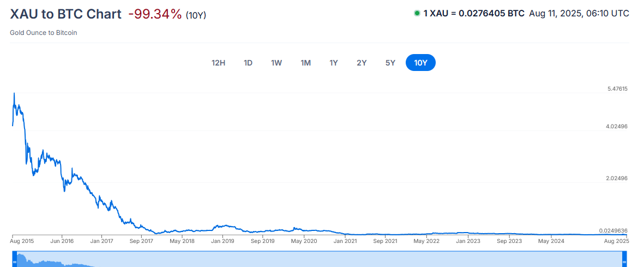Click the chart navigator range bar
644x267 pixels.
(x=320, y=260)
